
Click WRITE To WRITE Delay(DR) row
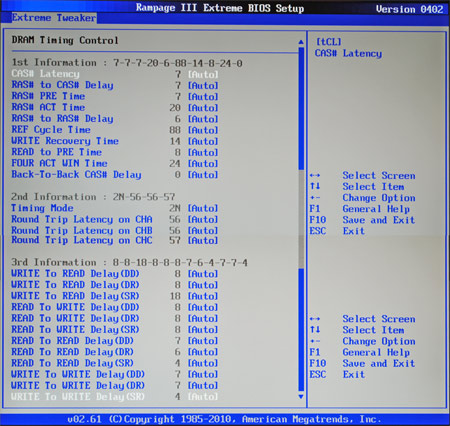115,385
